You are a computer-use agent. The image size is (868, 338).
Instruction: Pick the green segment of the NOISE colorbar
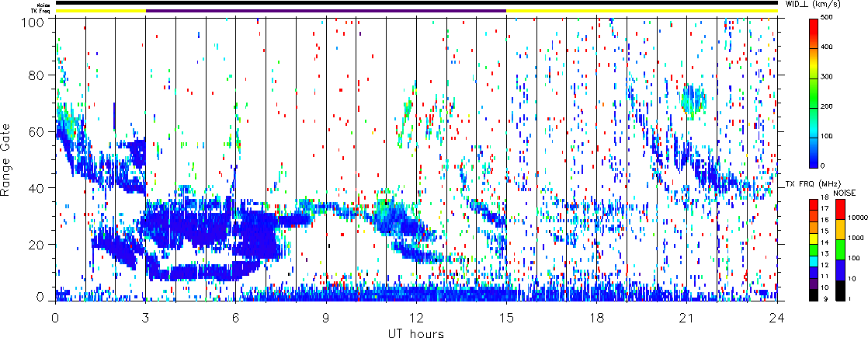tap(840, 250)
